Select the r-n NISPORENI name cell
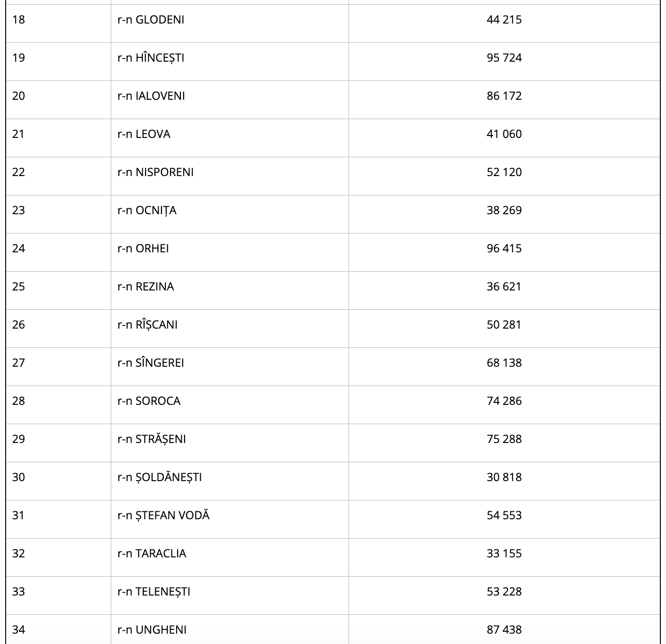 155,172
